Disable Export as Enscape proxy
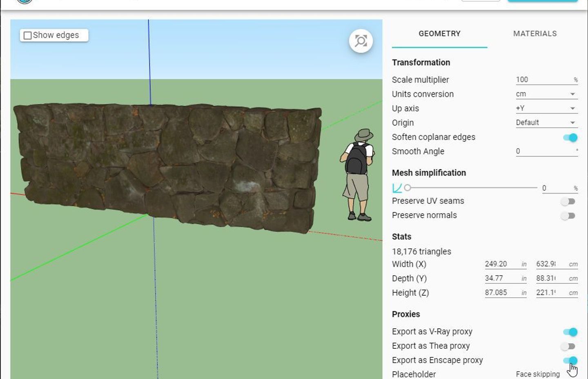This screenshot has width=588, height=379. tap(571, 361)
